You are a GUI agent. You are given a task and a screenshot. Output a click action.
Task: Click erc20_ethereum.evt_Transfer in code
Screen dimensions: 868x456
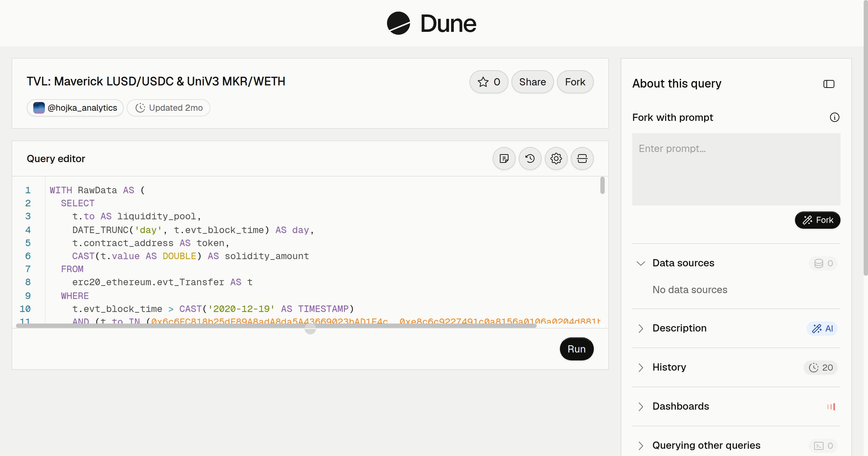[x=148, y=282]
